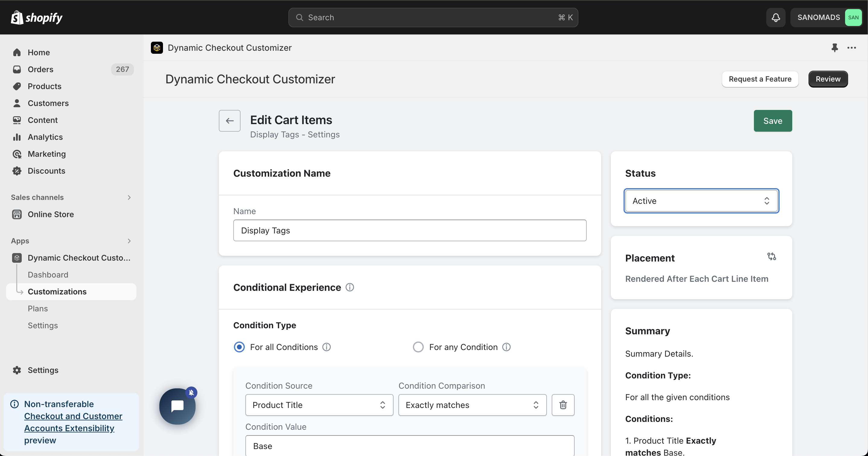Viewport: 868px width, 456px height.
Task: Click the Shopify logo
Action: [x=37, y=17]
